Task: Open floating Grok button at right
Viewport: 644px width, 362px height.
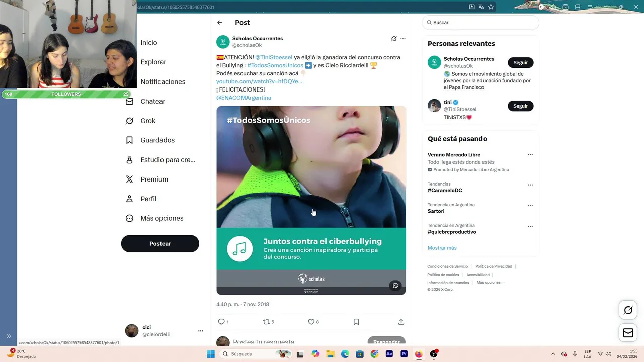Action: pyautogui.click(x=628, y=310)
